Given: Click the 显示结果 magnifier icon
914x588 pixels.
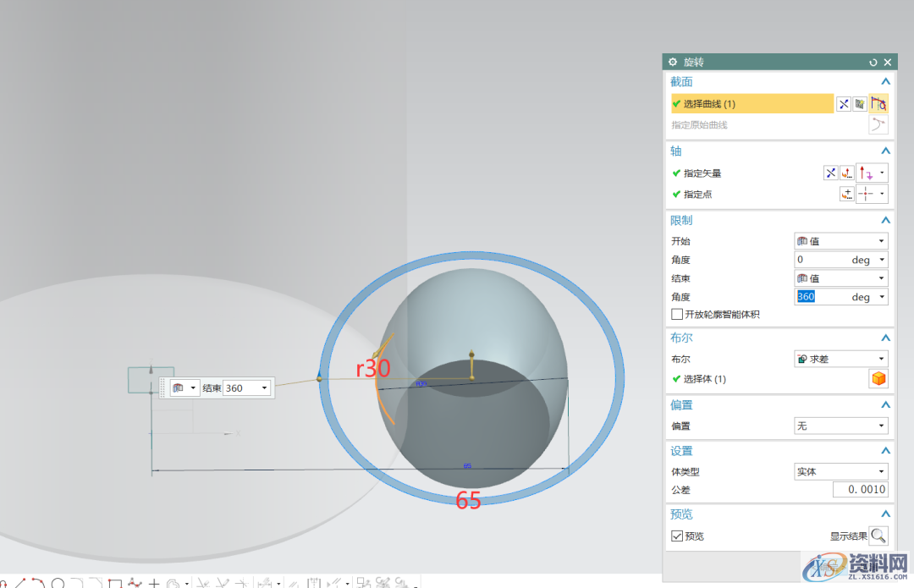Looking at the screenshot, I should [878, 536].
